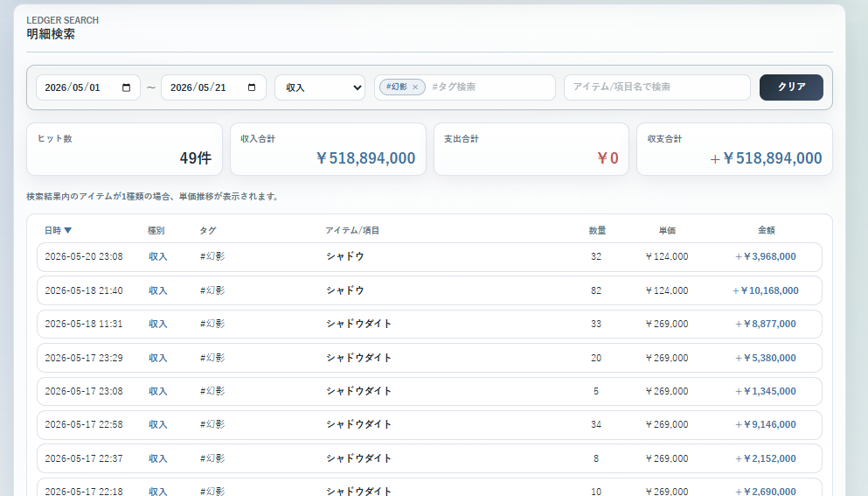Click シャドウ item in 2026-05-20 row
Screen dimensions: 868x496
345,256
